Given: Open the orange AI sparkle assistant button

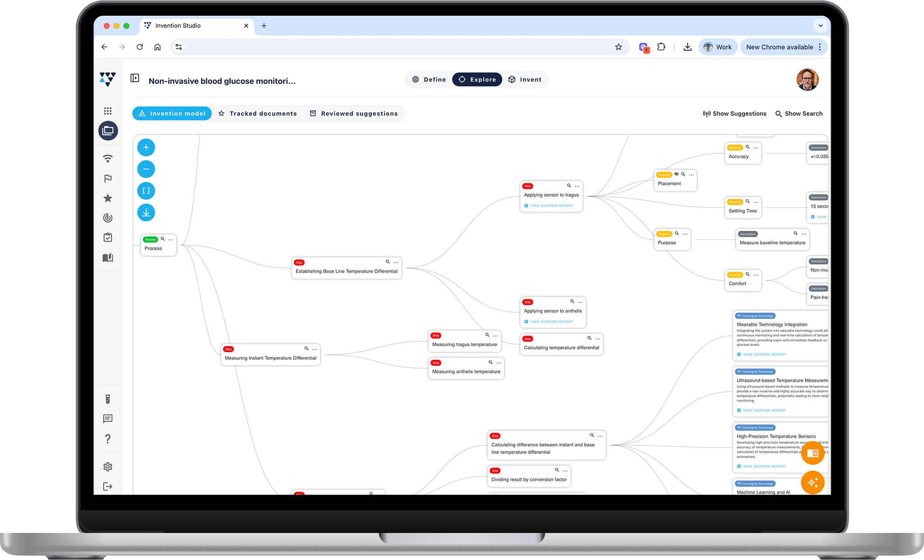Looking at the screenshot, I should point(813,482).
